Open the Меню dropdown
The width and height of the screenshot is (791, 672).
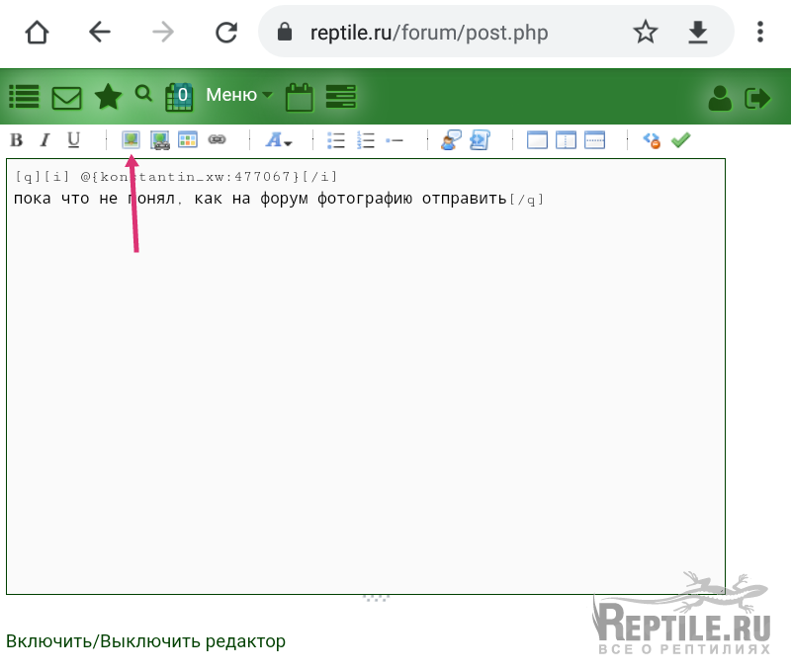[238, 95]
